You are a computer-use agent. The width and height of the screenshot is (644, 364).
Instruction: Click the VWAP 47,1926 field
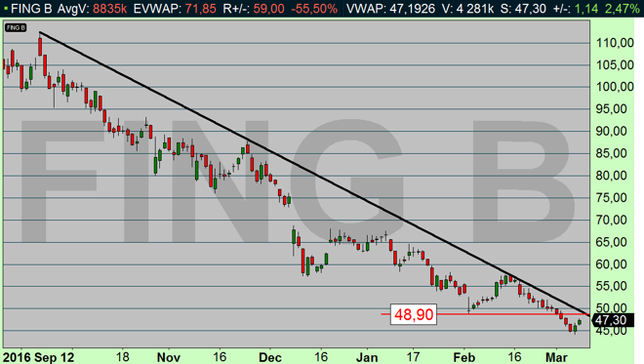click(390, 8)
